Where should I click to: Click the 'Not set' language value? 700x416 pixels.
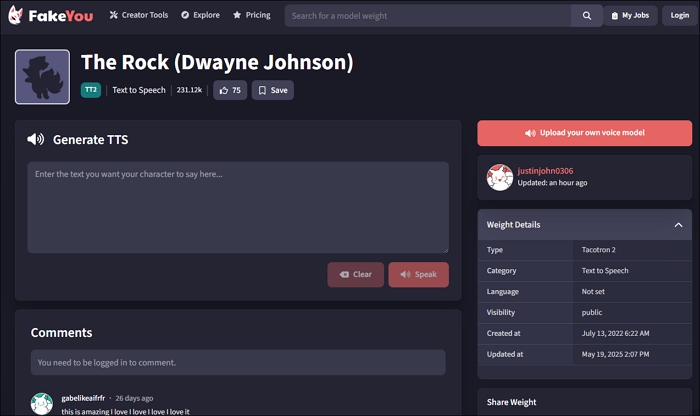point(593,291)
